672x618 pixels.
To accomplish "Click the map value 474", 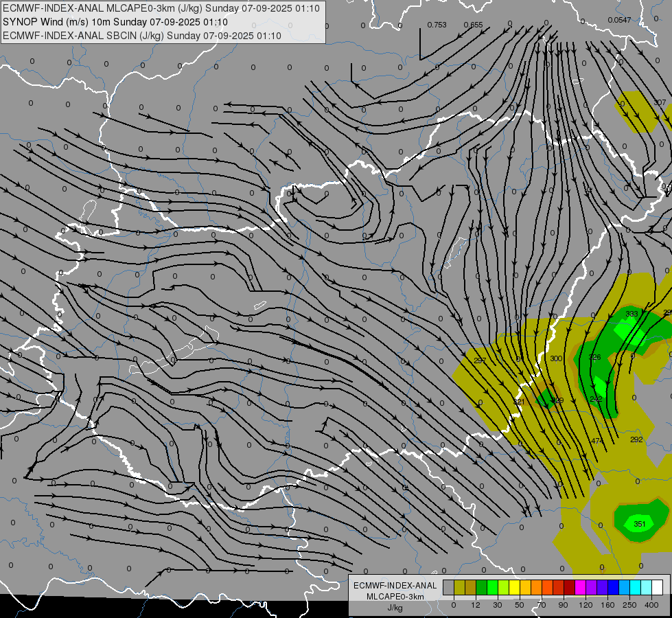I will 597,440.
